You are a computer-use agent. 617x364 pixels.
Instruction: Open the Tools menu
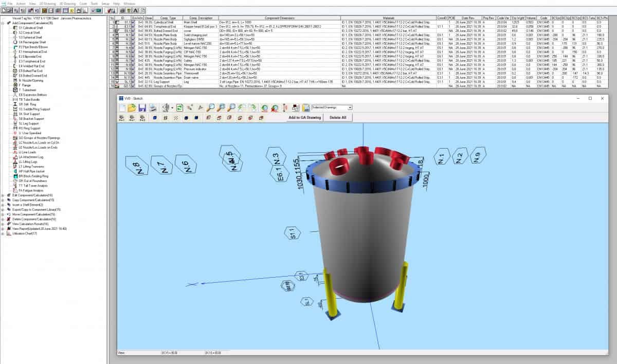tap(94, 3)
